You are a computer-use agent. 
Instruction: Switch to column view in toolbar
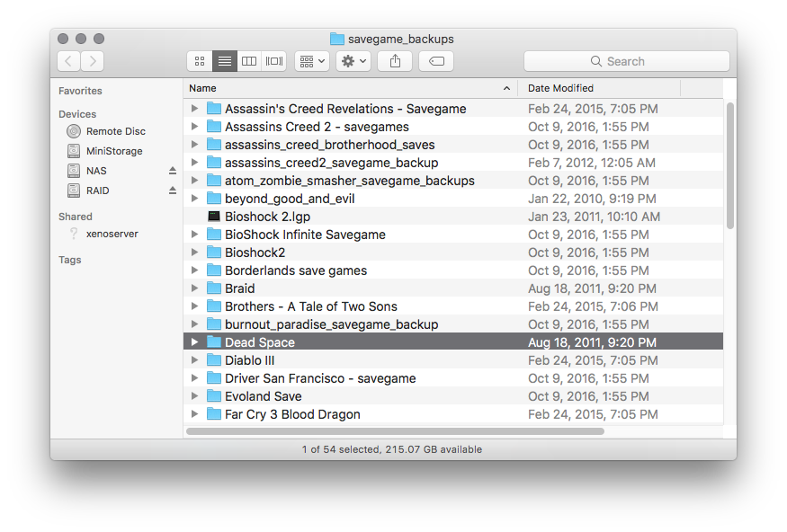pos(249,61)
